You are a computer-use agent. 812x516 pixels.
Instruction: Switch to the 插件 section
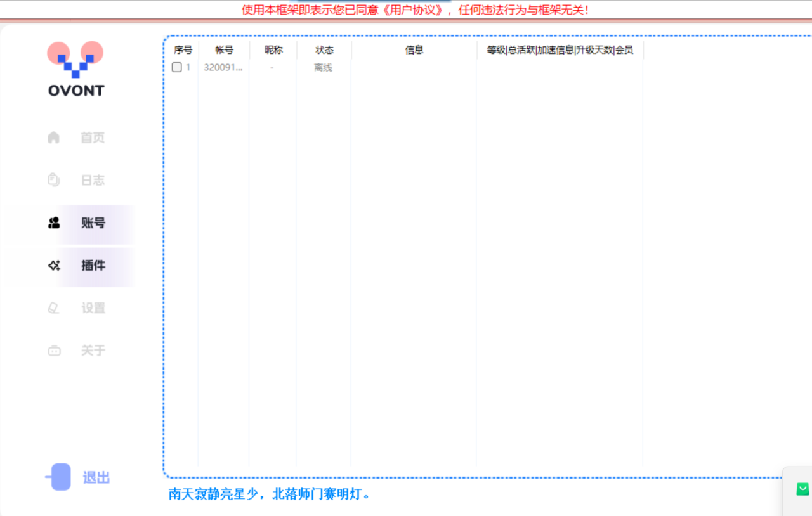pyautogui.click(x=93, y=266)
